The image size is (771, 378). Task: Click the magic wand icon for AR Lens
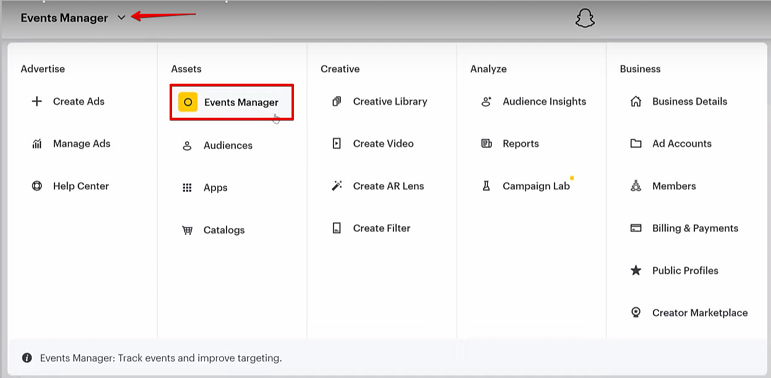point(337,186)
